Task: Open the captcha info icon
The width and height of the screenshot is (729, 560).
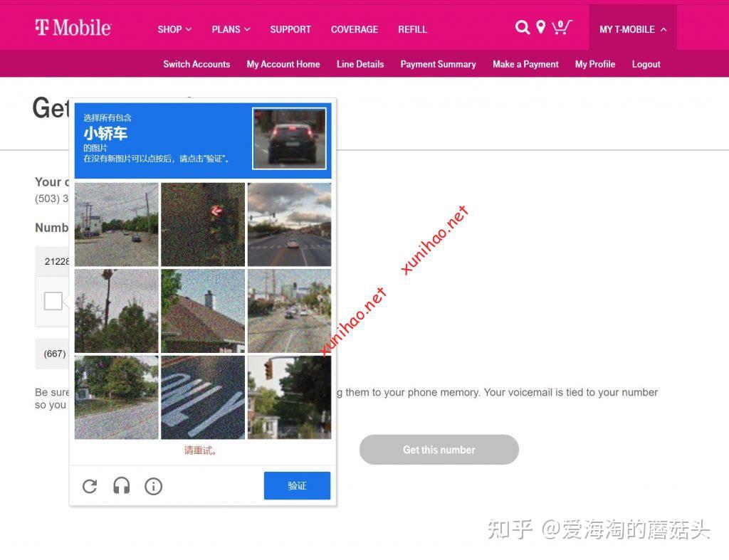Action: [x=154, y=486]
